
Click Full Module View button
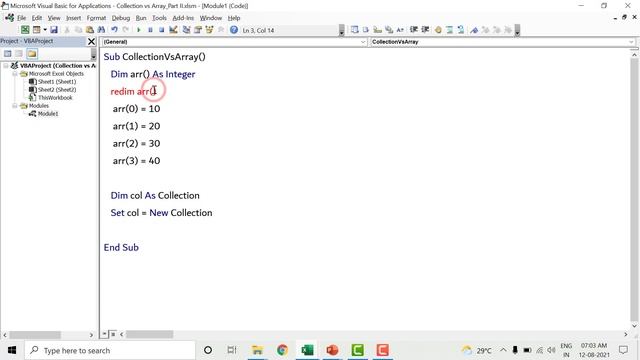point(113,334)
